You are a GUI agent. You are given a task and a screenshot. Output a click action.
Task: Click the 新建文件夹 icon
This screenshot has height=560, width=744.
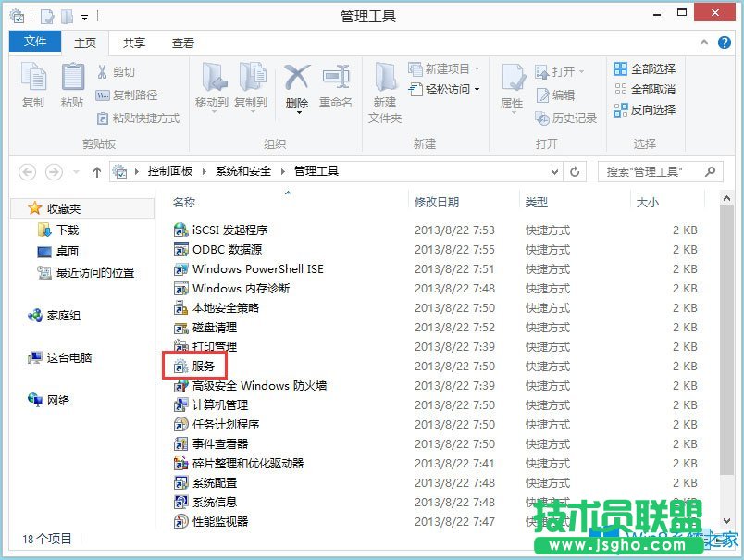[385, 89]
